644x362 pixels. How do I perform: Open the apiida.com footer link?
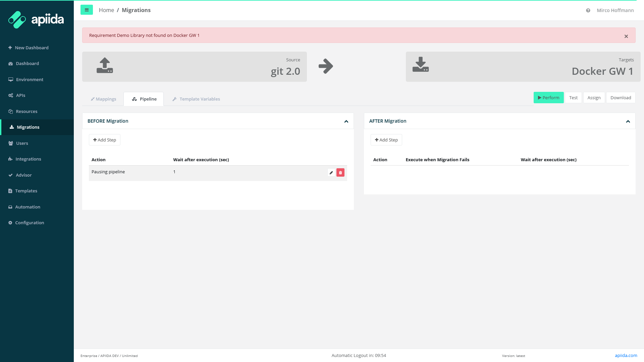coord(626,355)
